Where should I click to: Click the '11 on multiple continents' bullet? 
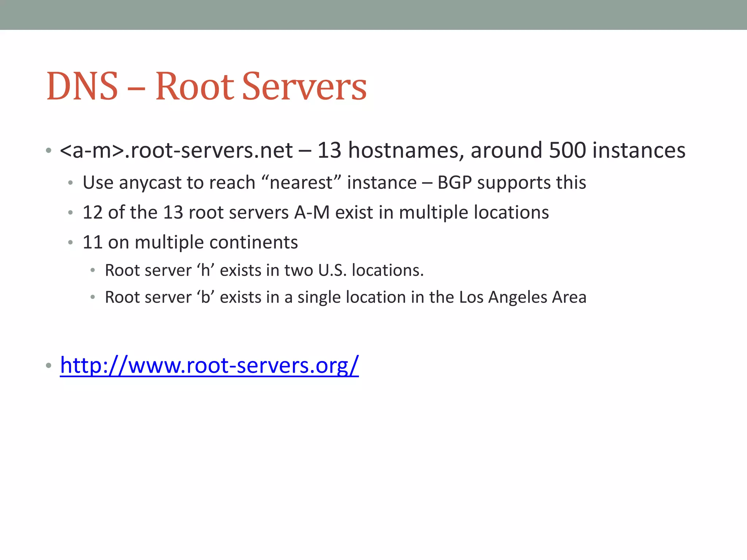[x=190, y=242]
